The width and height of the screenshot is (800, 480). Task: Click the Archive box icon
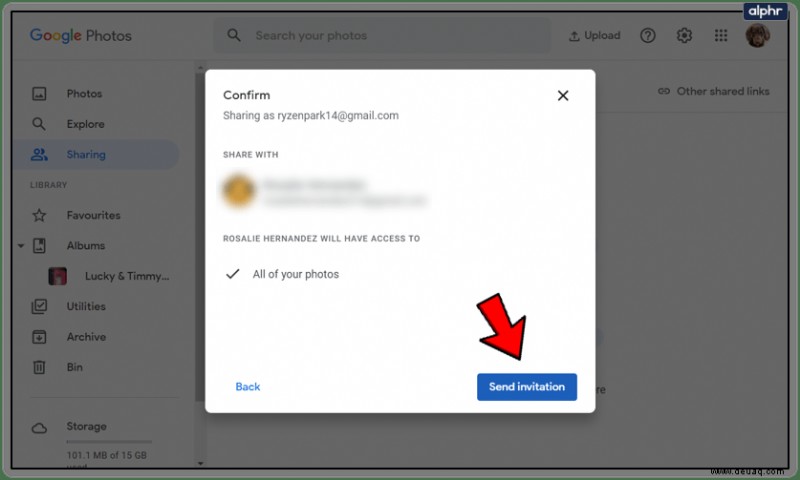39,337
